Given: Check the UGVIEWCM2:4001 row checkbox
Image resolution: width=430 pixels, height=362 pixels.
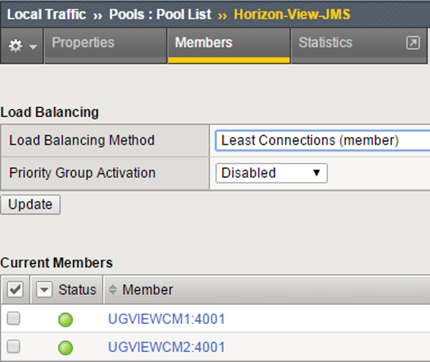Looking at the screenshot, I should point(14,346).
